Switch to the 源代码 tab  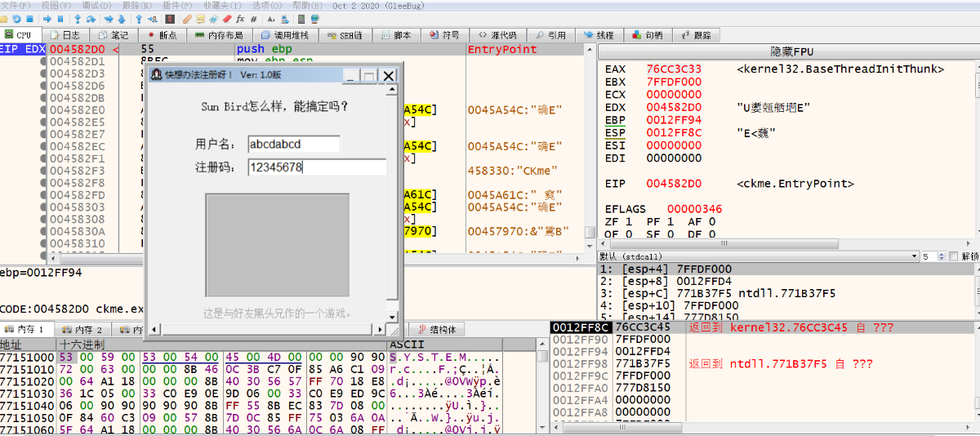coord(497,35)
